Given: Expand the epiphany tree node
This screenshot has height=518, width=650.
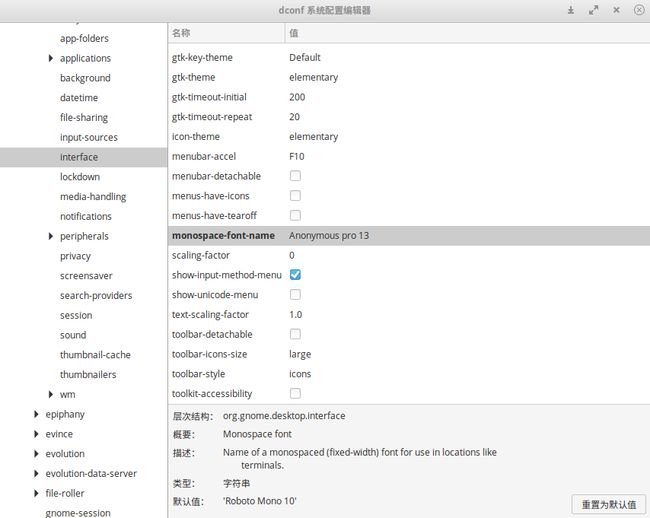Looking at the screenshot, I should pos(36,414).
